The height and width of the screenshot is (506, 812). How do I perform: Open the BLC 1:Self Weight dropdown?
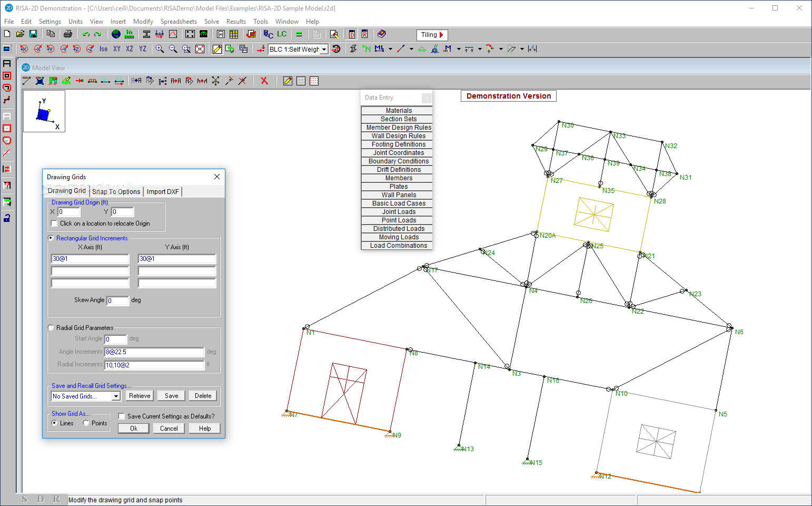point(324,49)
